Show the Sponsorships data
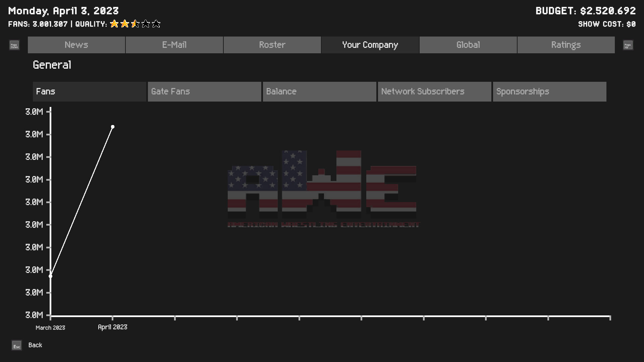Image resolution: width=644 pixels, height=362 pixels. [x=549, y=91]
